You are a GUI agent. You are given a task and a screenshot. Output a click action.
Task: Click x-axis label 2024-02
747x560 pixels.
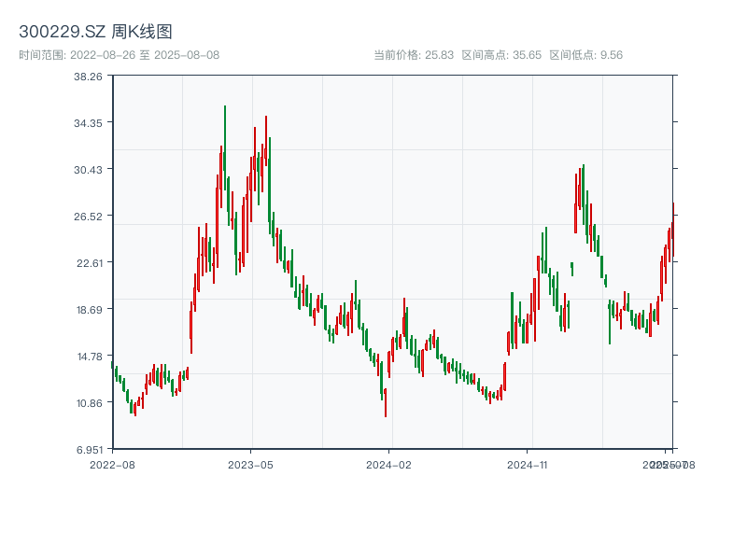tap(388, 465)
